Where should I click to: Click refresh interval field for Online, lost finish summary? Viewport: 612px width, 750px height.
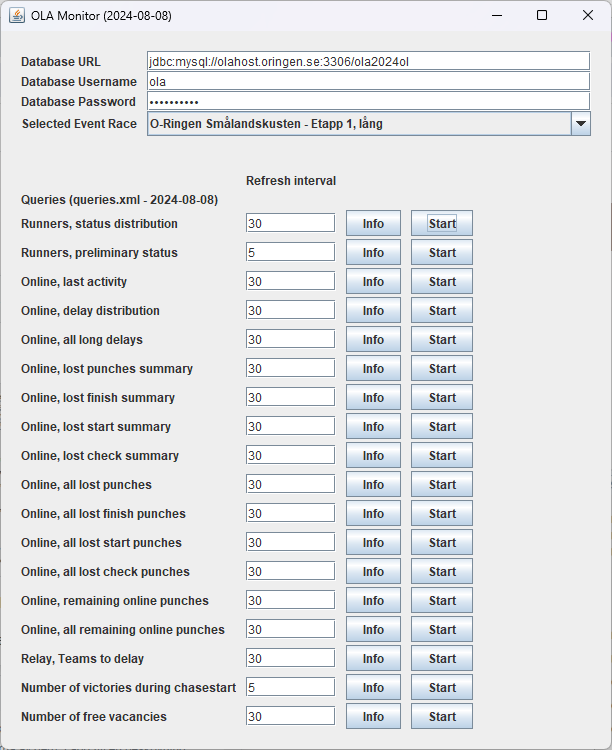pos(290,397)
